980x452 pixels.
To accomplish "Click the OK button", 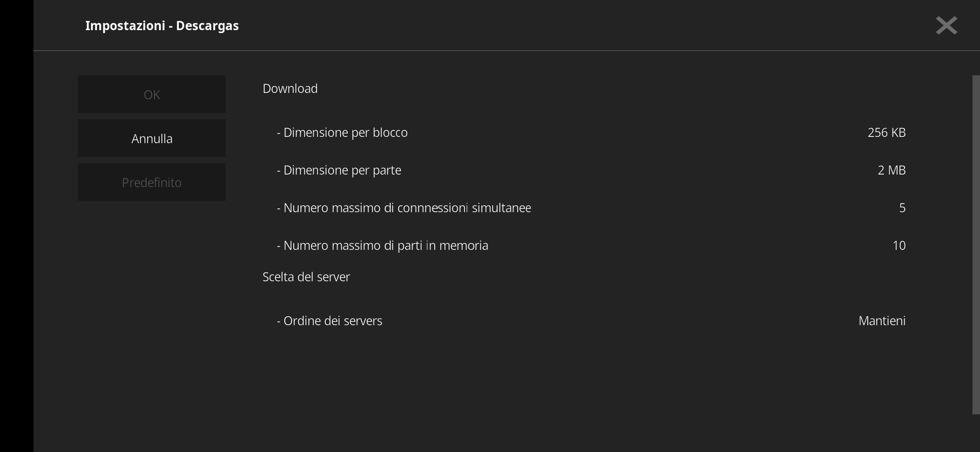I will point(152,94).
